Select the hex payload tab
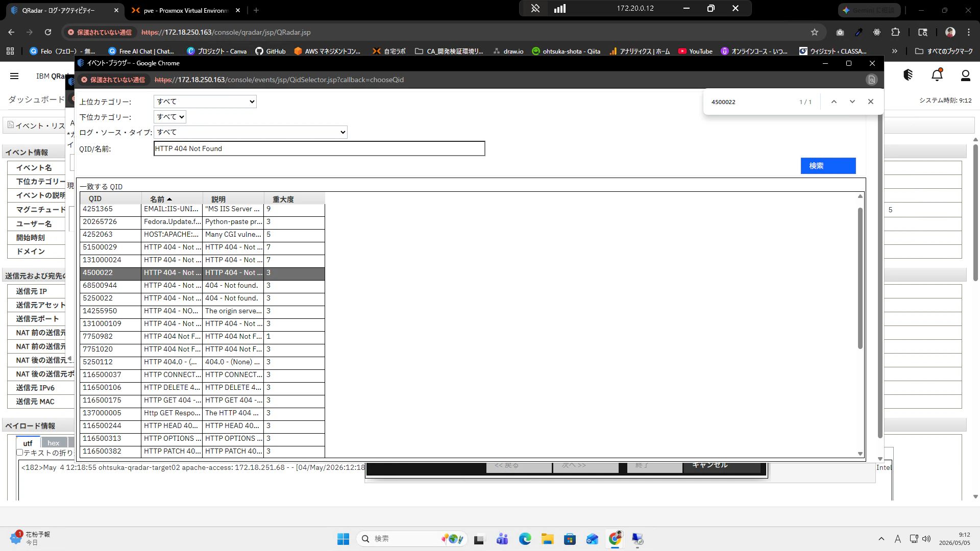Image resolution: width=980 pixels, height=551 pixels. 54,443
